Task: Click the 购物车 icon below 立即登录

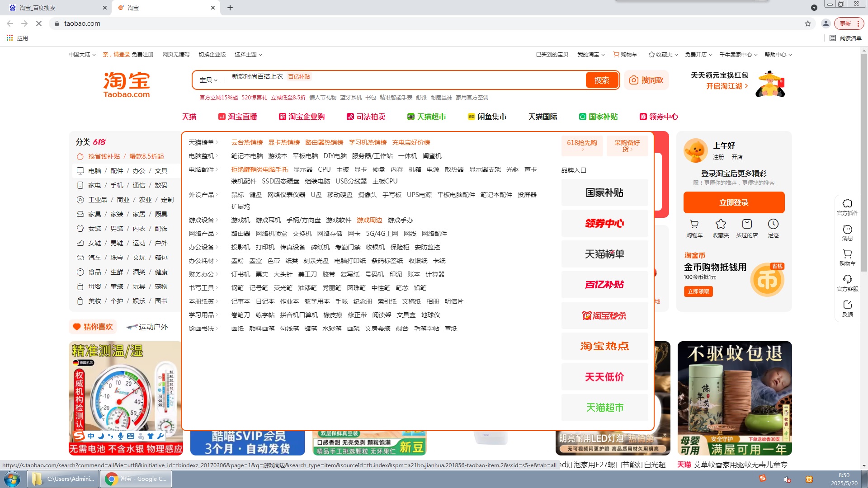Action: click(694, 224)
